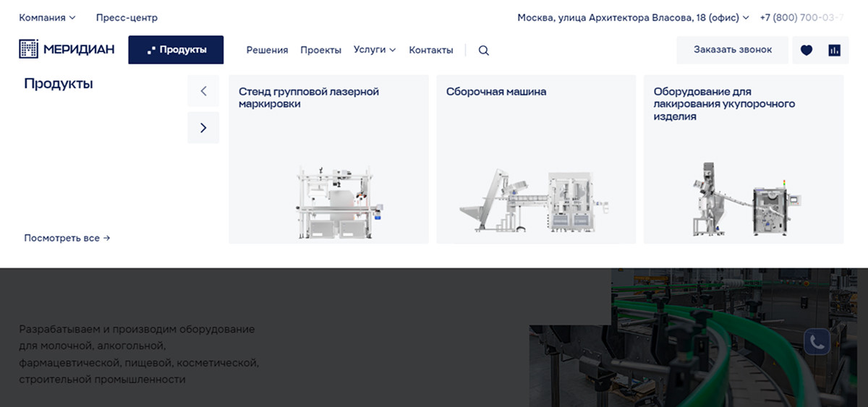The width and height of the screenshot is (868, 407).
Task: Expand the Услуги dropdown menu
Action: coord(375,50)
